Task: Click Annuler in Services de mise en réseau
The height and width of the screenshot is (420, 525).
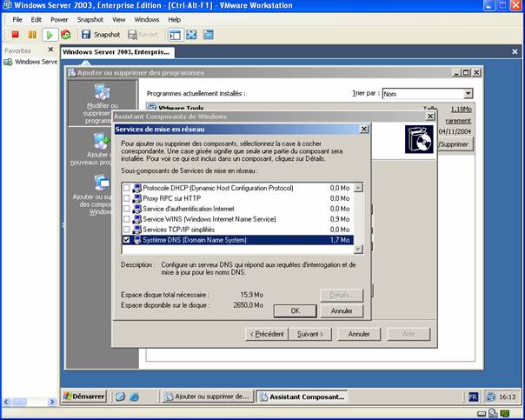Action: 342,310
